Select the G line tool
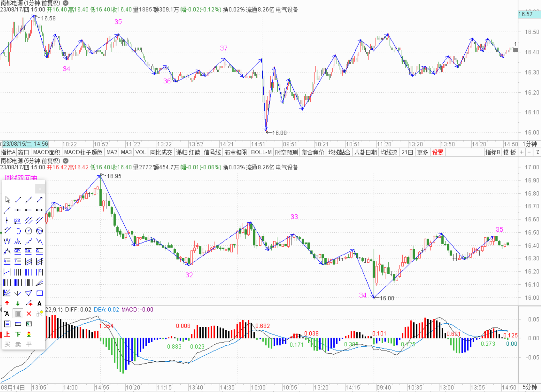 tap(39, 251)
